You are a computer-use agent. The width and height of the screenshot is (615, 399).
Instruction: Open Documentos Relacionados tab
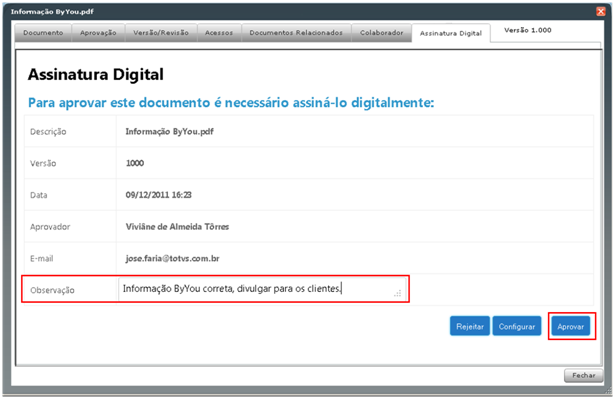pos(296,33)
